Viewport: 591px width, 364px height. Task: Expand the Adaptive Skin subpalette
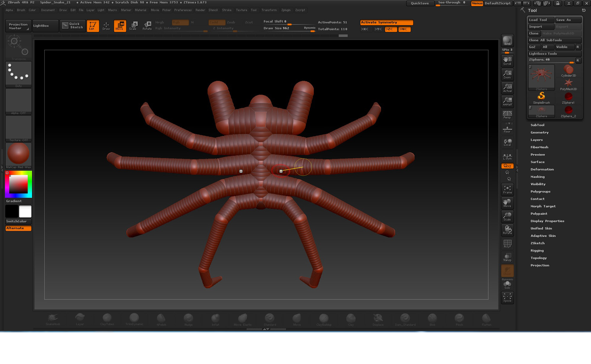[543, 236]
